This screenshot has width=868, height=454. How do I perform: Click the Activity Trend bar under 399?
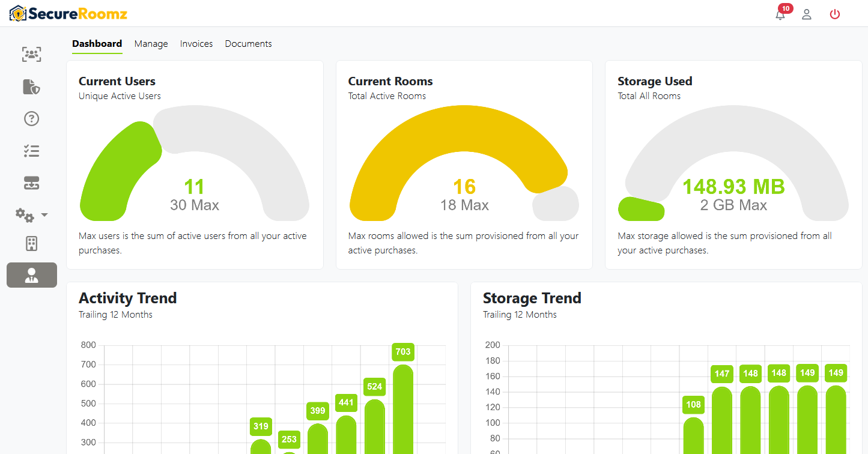318,439
